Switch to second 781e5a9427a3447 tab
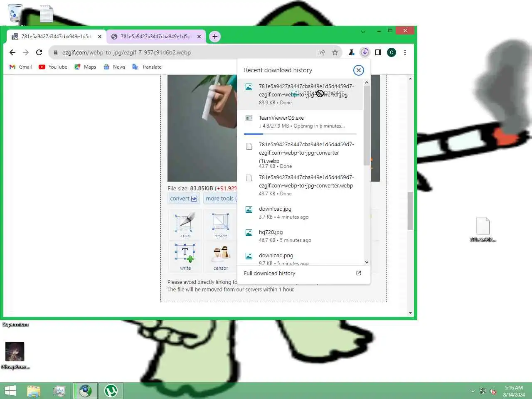Viewport: 532px width, 399px height. pyautogui.click(x=156, y=37)
